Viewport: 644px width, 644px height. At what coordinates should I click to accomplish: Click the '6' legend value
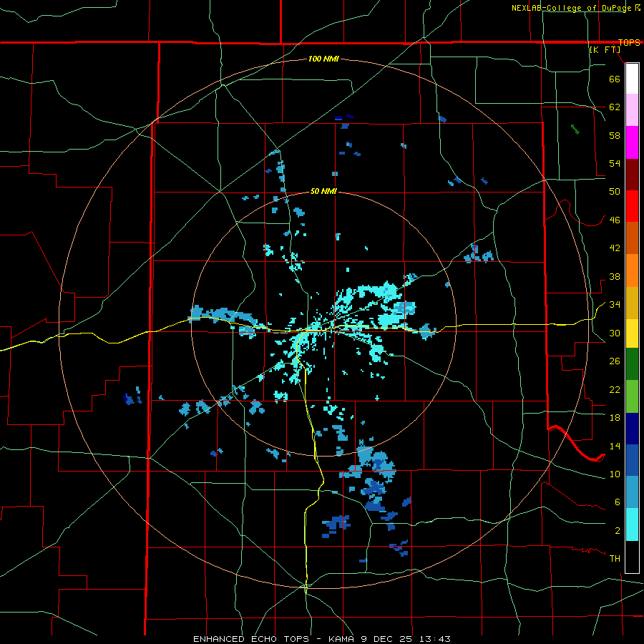(x=617, y=502)
